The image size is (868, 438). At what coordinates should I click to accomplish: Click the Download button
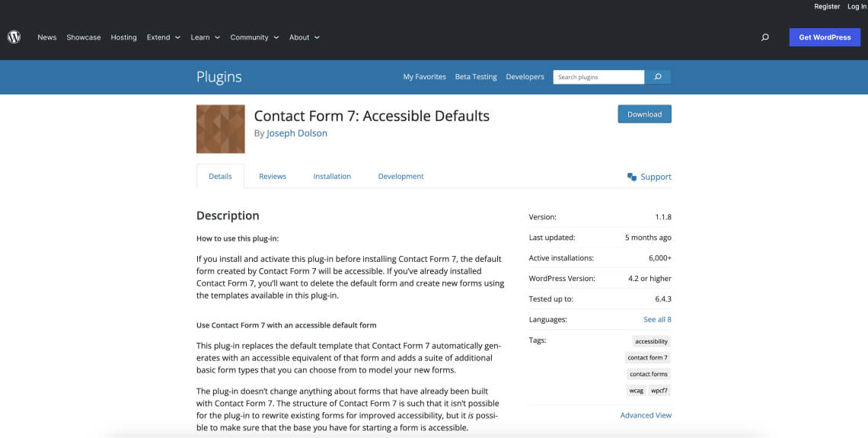(x=644, y=114)
